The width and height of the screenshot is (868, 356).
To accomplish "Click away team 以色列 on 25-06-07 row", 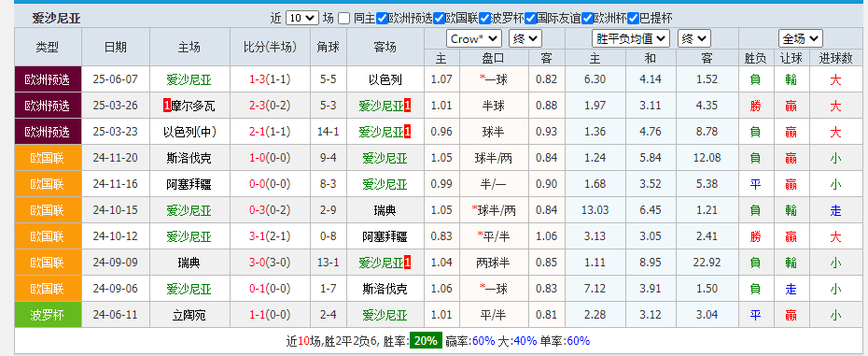I will point(385,79).
